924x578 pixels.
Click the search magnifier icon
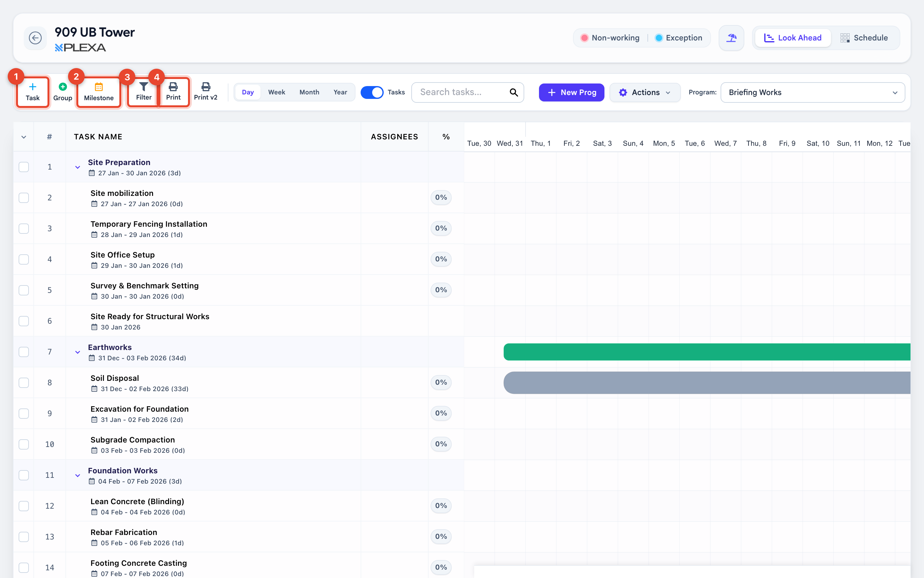coord(514,92)
